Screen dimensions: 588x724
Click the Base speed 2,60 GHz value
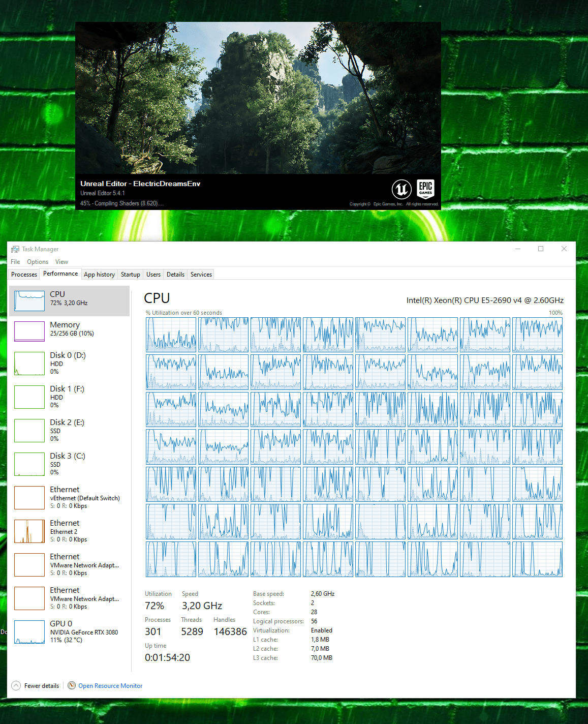click(x=323, y=594)
